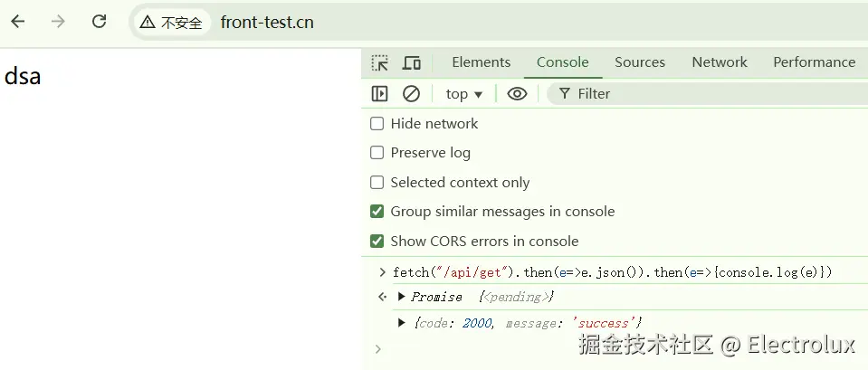Enable the Preserve log checkbox
Viewport: 868px width, 370px height.
pyautogui.click(x=377, y=153)
